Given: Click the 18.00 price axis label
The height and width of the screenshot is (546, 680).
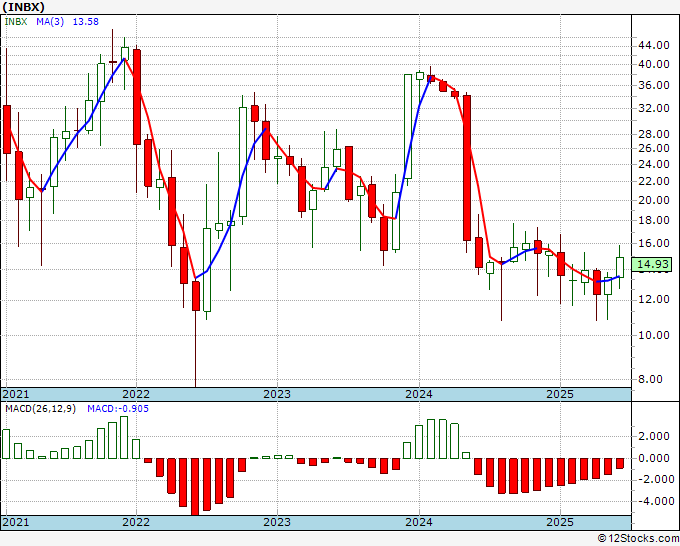Looking at the screenshot, I should point(653,220).
